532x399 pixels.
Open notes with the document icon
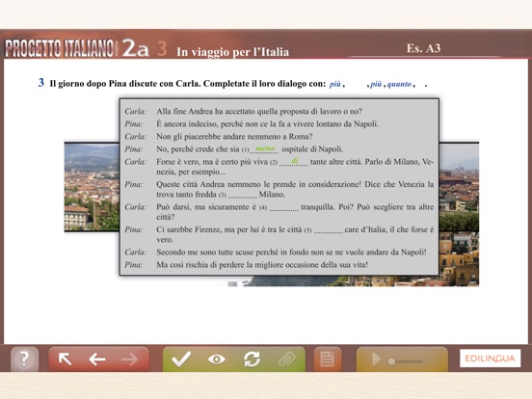(x=327, y=359)
